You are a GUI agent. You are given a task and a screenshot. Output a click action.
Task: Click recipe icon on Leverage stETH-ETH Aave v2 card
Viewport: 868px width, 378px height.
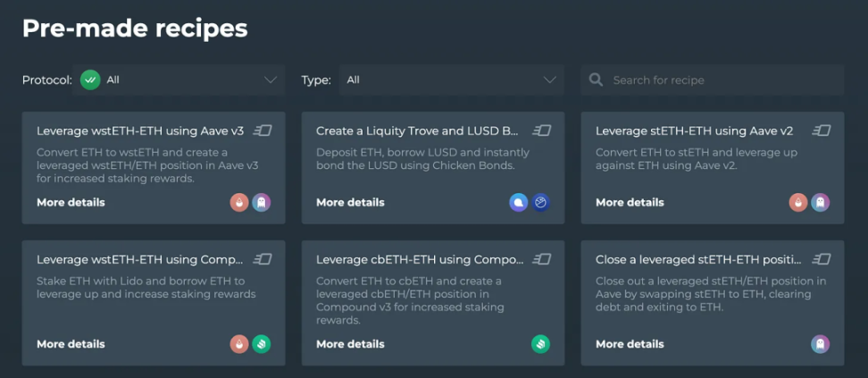tap(822, 130)
